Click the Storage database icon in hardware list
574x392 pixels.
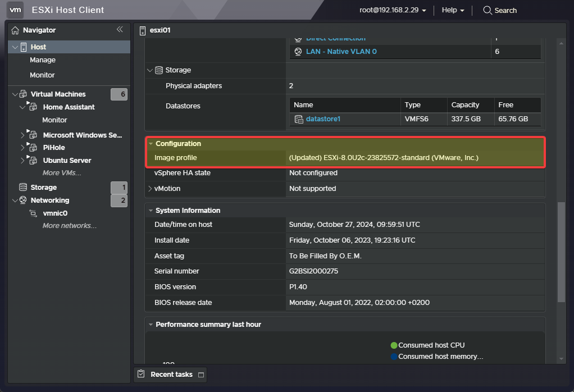pyautogui.click(x=159, y=70)
